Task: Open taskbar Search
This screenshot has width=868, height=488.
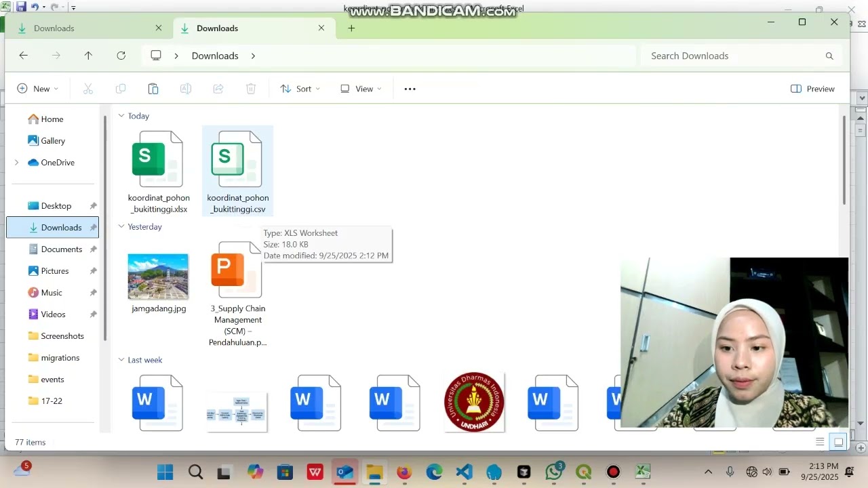Action: [x=195, y=472]
